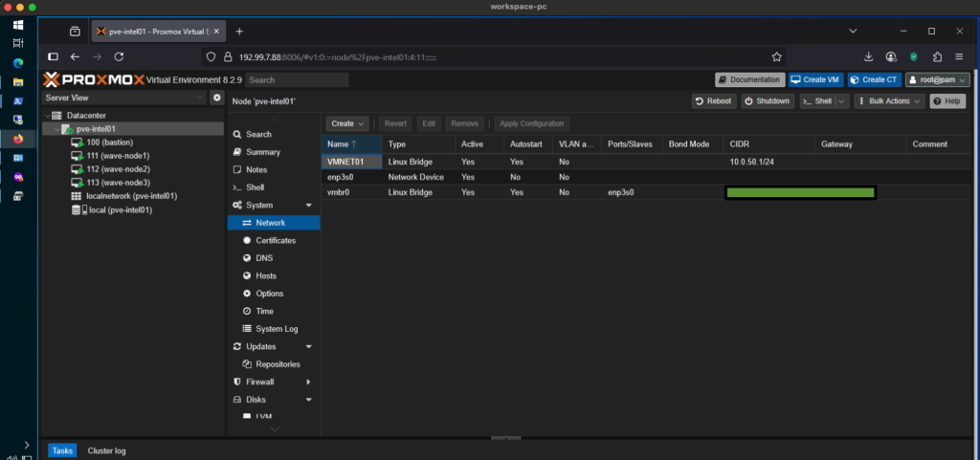Reload the browser page

[x=119, y=56]
